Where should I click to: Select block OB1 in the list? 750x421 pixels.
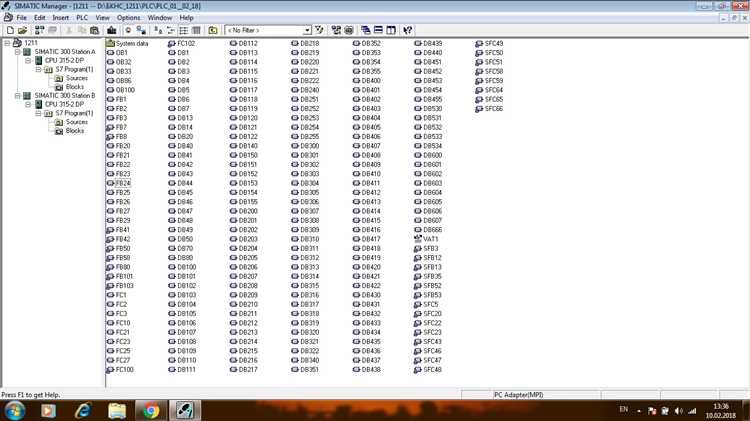point(117,53)
